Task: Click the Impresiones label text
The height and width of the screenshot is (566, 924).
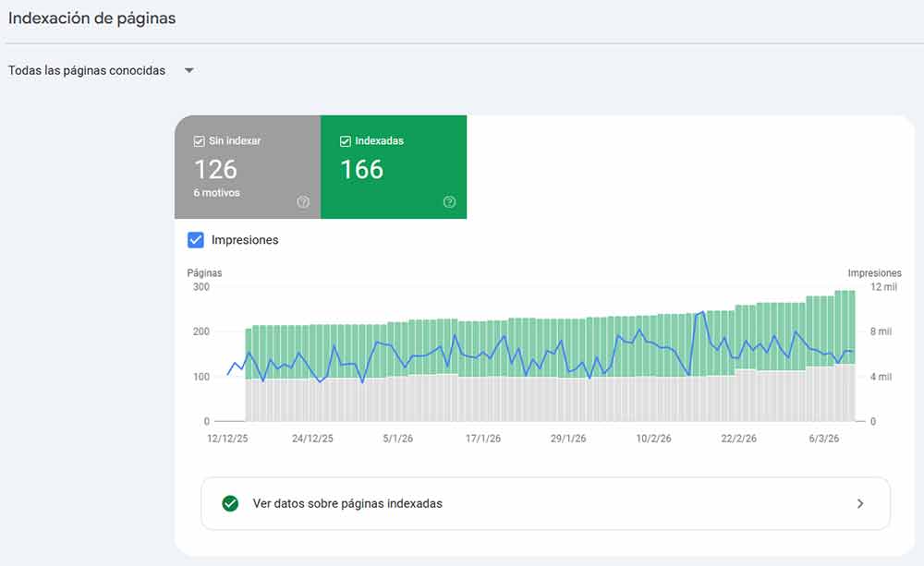Action: (245, 240)
